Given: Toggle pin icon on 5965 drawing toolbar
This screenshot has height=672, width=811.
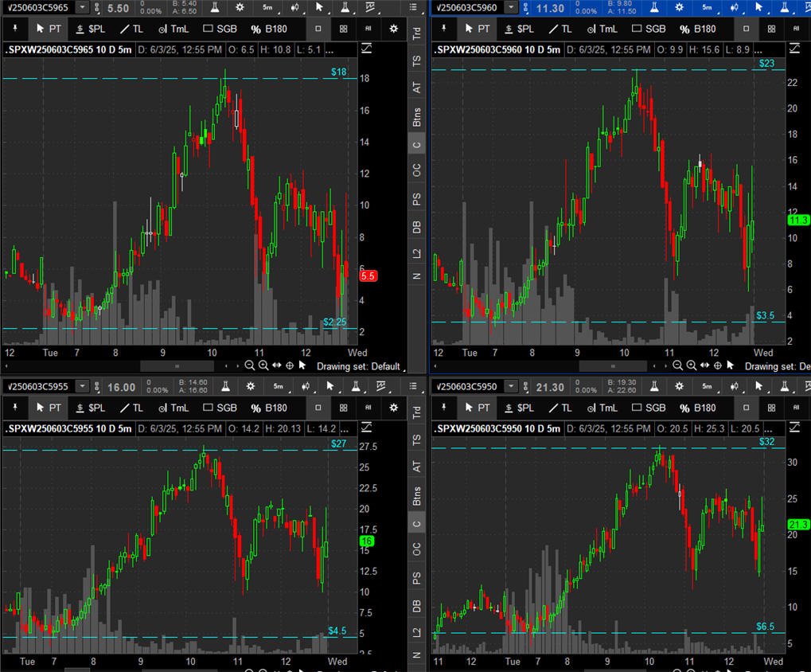Looking at the screenshot, I should [x=15, y=29].
